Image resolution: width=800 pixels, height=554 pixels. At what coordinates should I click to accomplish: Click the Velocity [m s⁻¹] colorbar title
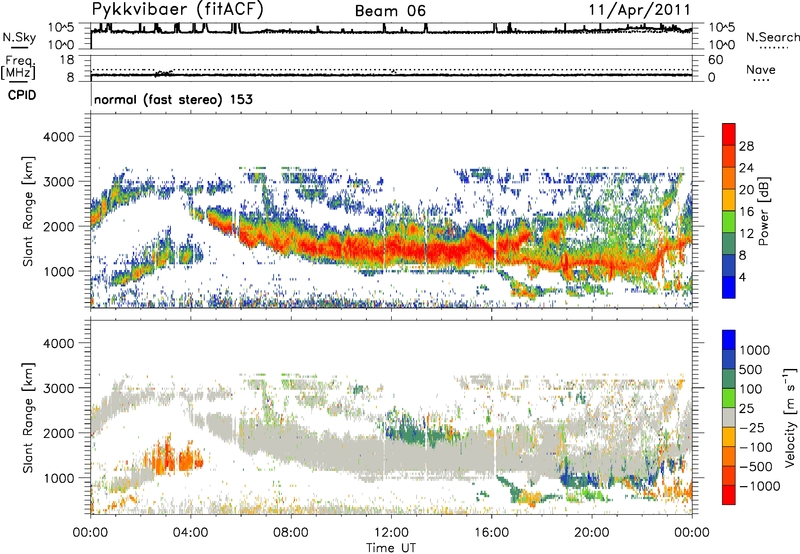(790, 417)
